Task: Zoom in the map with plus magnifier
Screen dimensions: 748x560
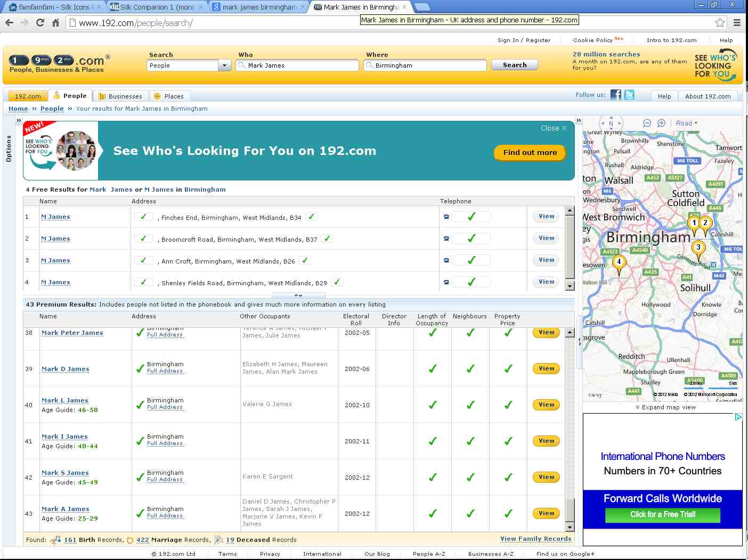Action: tap(661, 123)
